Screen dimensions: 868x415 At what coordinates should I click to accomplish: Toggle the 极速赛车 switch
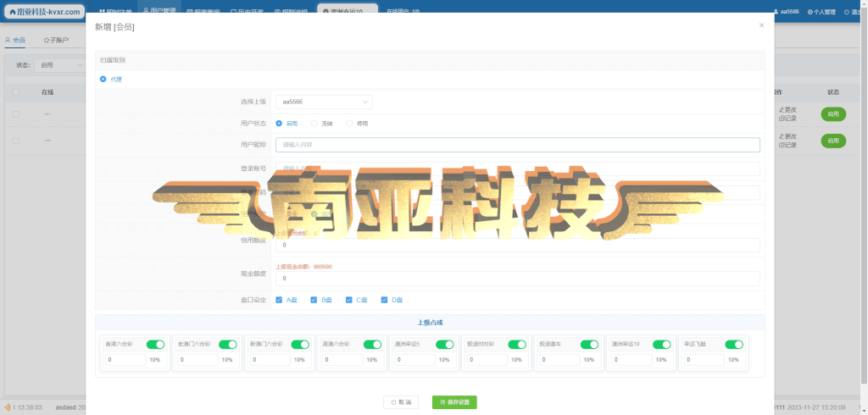(x=590, y=344)
